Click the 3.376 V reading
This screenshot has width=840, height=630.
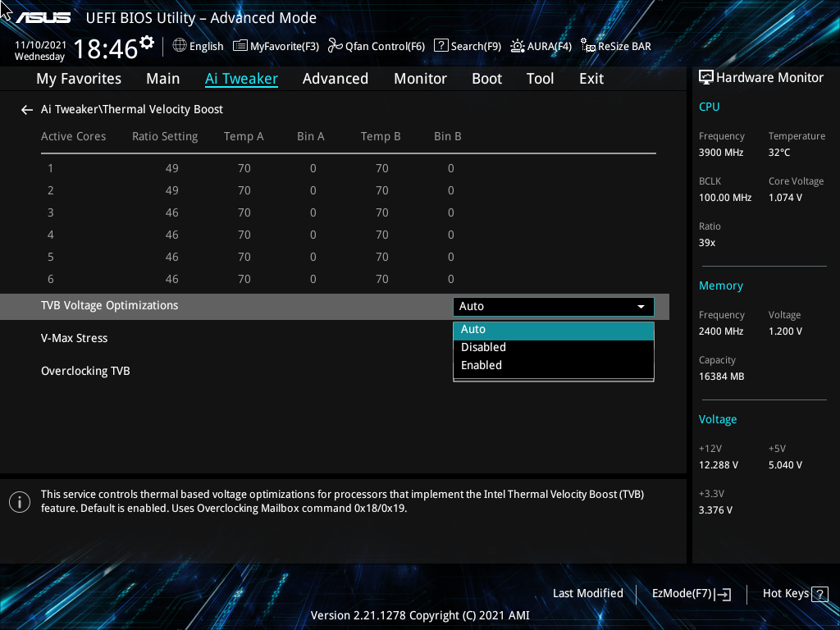tap(715, 510)
